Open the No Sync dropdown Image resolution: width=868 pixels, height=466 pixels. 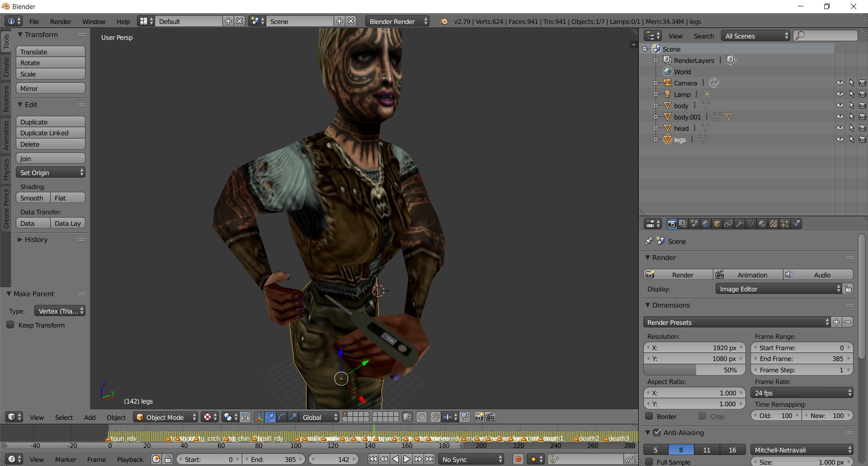pos(471,459)
